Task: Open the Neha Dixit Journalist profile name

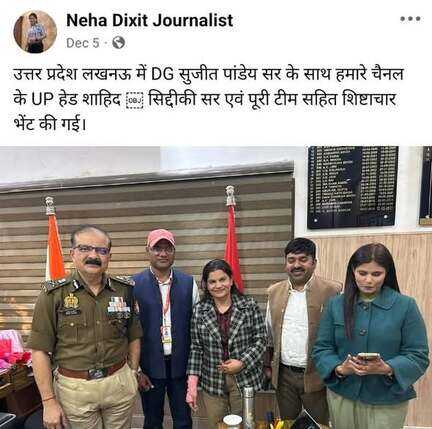Action: click(149, 20)
